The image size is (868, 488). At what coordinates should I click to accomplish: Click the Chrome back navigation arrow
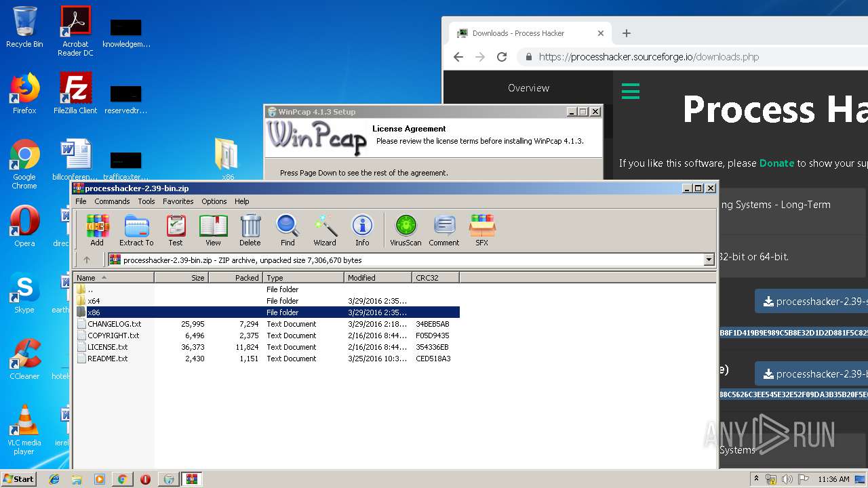pos(458,57)
